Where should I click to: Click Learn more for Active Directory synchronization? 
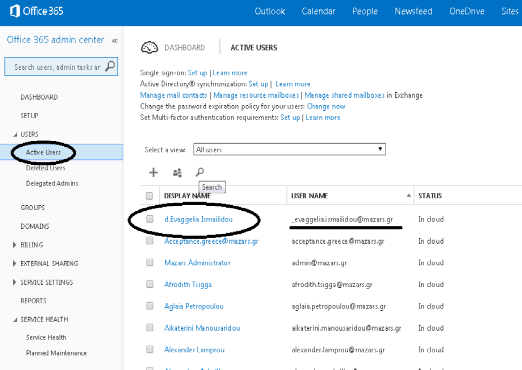click(x=293, y=84)
